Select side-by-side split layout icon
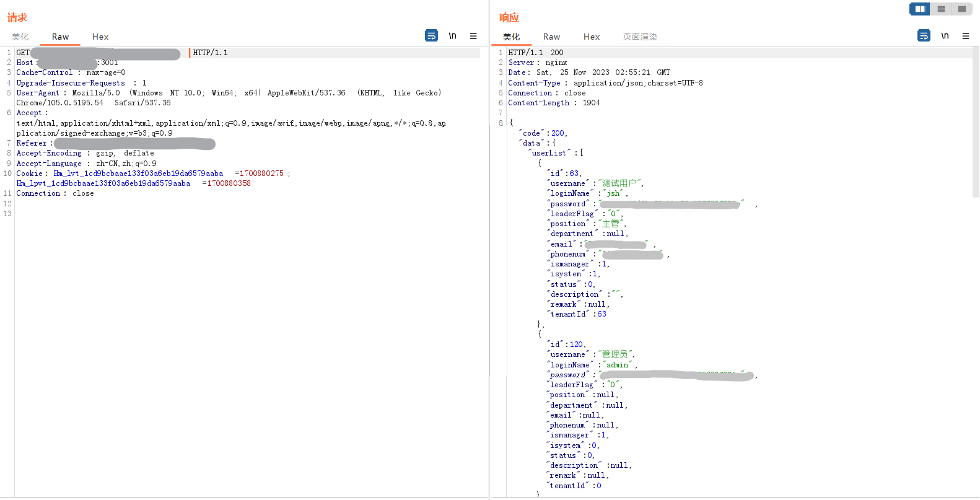Screen dimensions: 980x500 click(920, 9)
